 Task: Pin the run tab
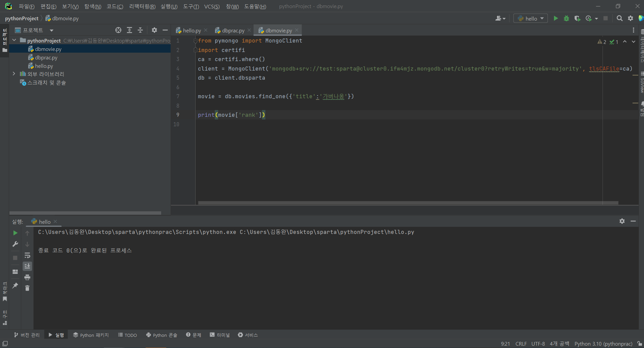15,286
